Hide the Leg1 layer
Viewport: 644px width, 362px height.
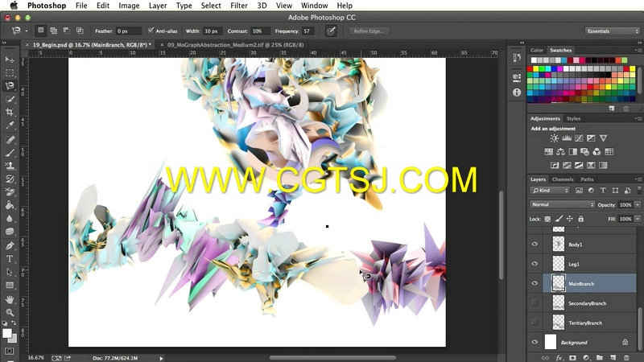pos(535,264)
